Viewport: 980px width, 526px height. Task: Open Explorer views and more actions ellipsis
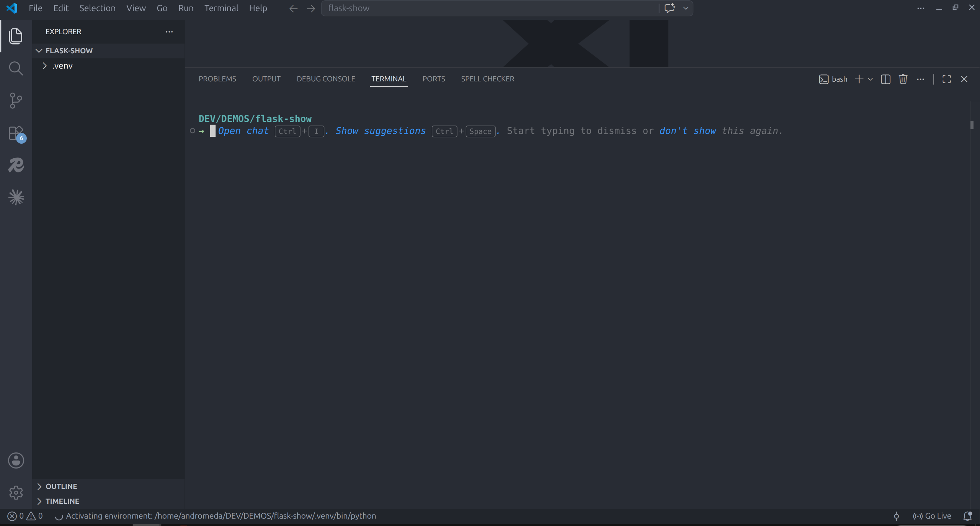[169, 32]
